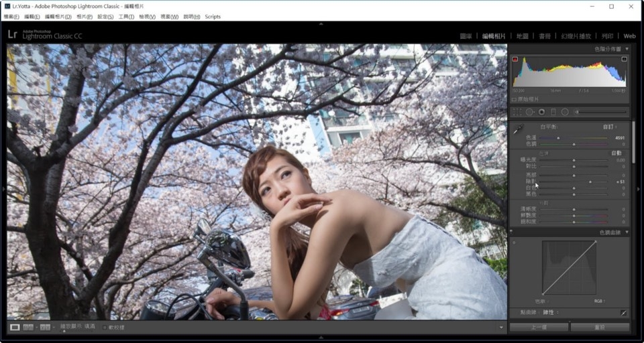Select the Graduated Filter tool

[x=553, y=112]
